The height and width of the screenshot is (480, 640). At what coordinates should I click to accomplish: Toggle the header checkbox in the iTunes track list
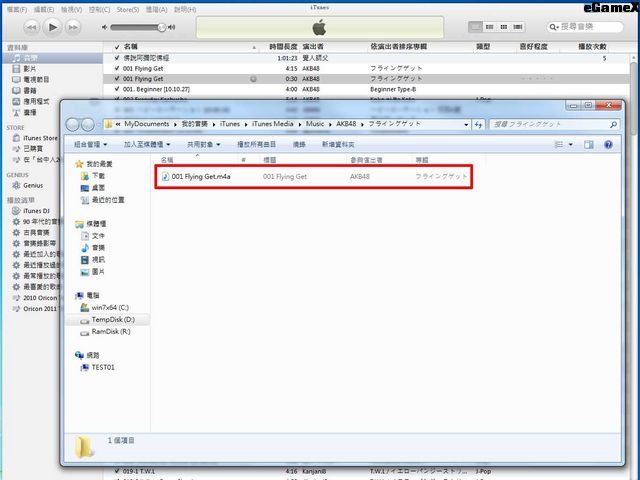(x=117, y=47)
